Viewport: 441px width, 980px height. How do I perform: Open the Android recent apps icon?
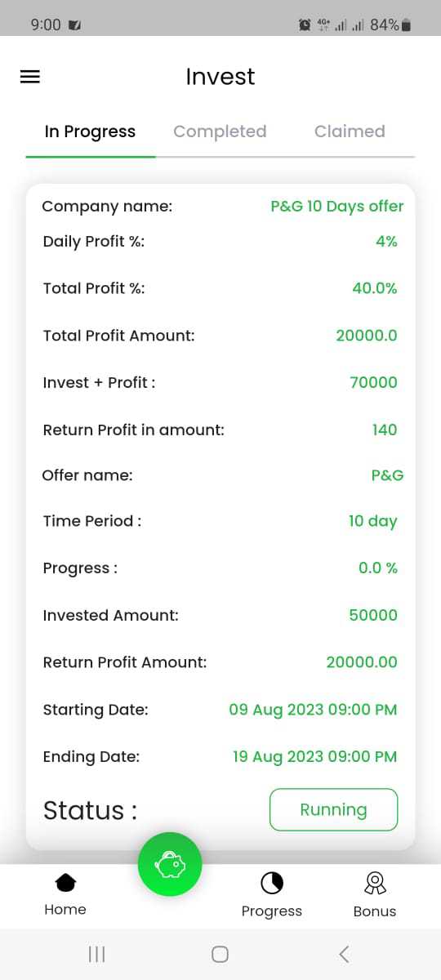point(96,954)
